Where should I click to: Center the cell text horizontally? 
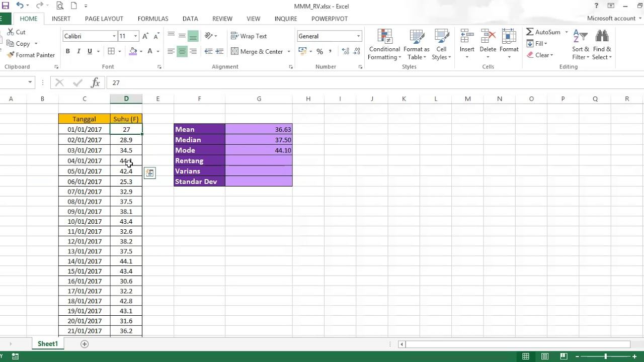[182, 51]
